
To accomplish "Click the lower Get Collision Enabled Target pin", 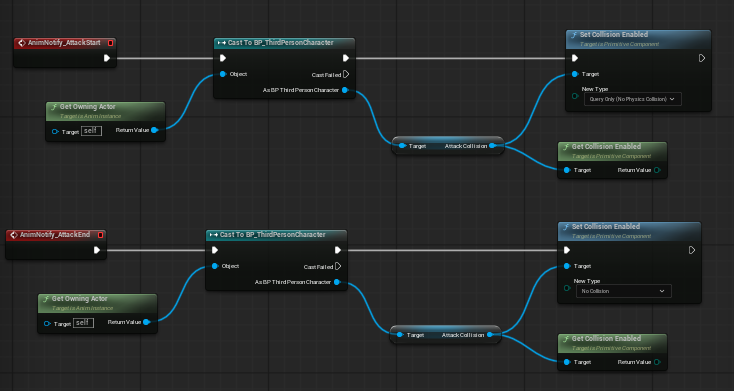I will tap(567, 362).
